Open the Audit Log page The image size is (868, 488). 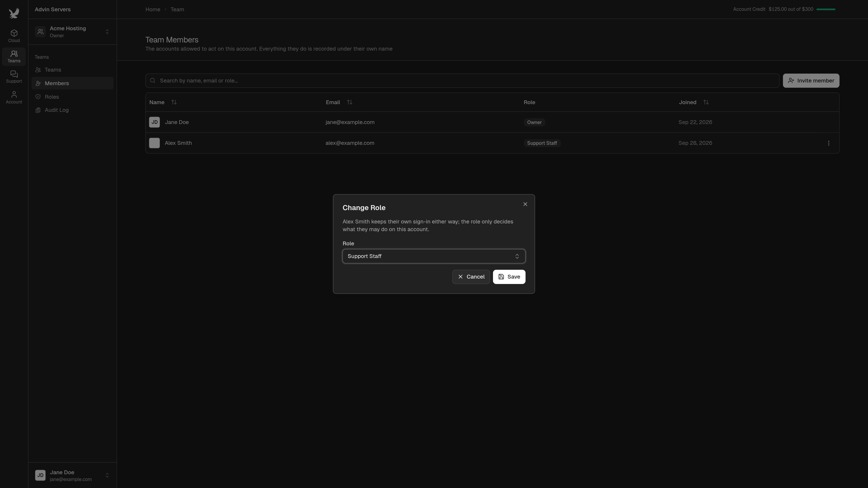(x=72, y=110)
